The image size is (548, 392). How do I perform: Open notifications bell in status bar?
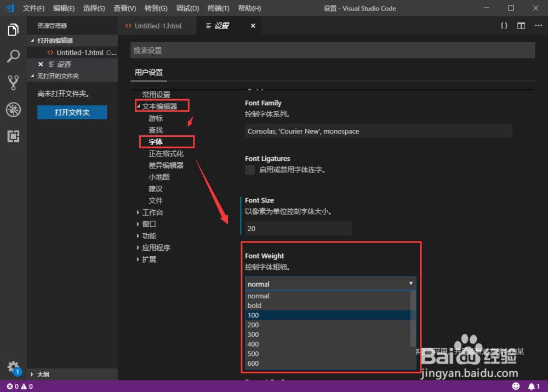pyautogui.click(x=534, y=387)
